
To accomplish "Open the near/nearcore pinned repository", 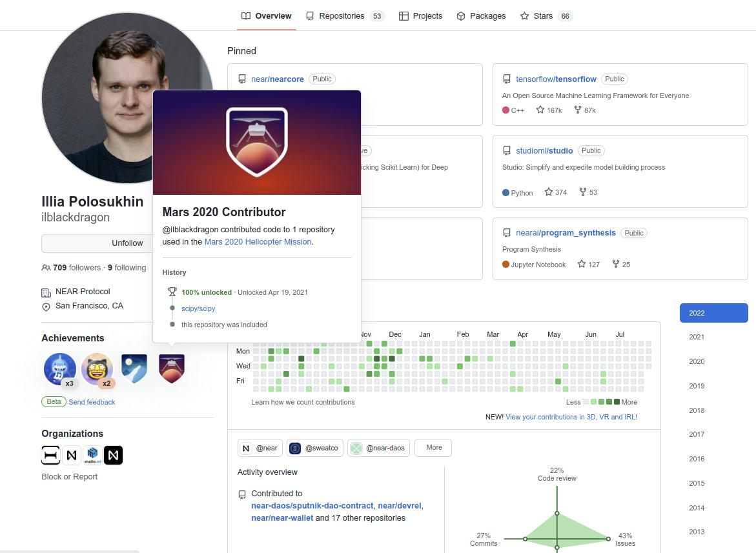I will tap(277, 79).
